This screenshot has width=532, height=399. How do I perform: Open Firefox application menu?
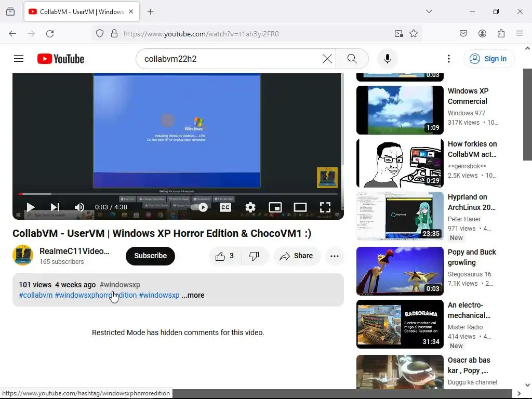point(520,34)
